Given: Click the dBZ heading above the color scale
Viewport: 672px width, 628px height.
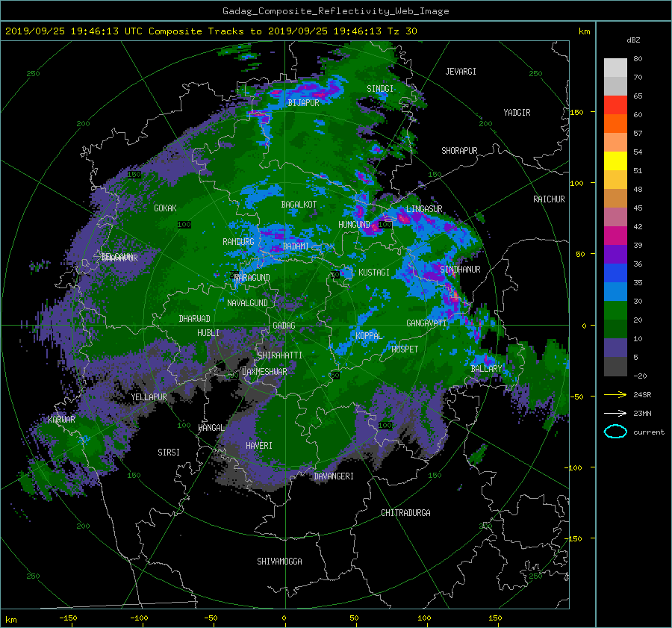Looking at the screenshot, I should click(x=633, y=40).
